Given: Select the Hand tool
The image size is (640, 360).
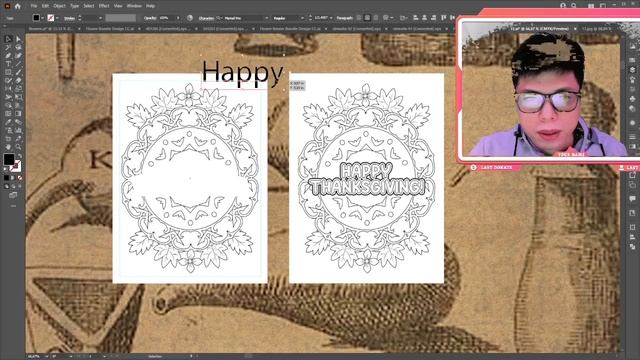Looking at the screenshot, I should tap(8, 147).
